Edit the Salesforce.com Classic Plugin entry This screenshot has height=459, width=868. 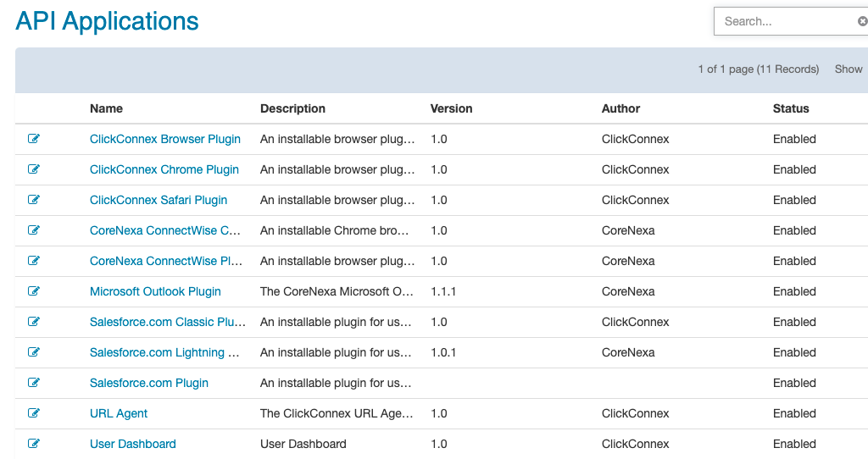pyautogui.click(x=34, y=321)
